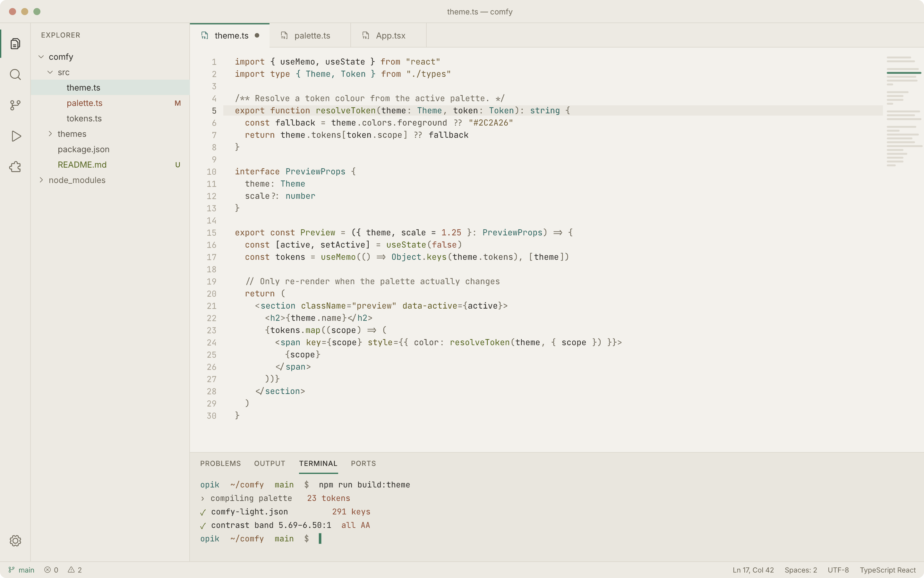Open README.md in the explorer
Screen dimensions: 924x578
(110, 165)
